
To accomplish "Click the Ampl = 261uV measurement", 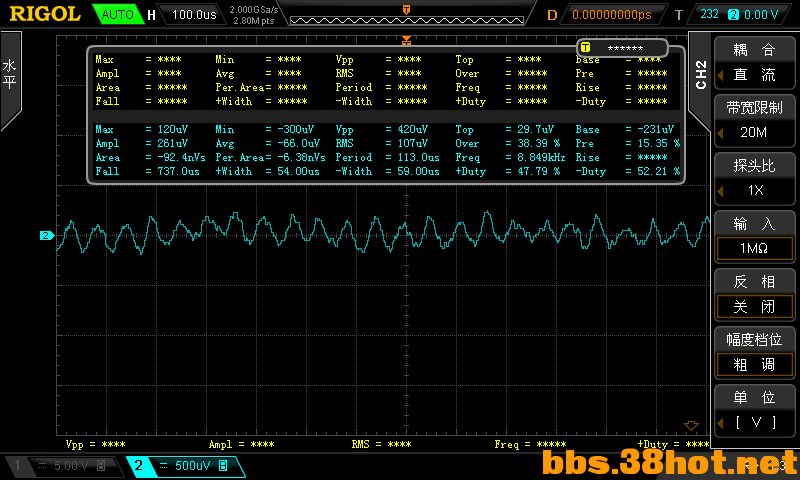I will click(142, 143).
